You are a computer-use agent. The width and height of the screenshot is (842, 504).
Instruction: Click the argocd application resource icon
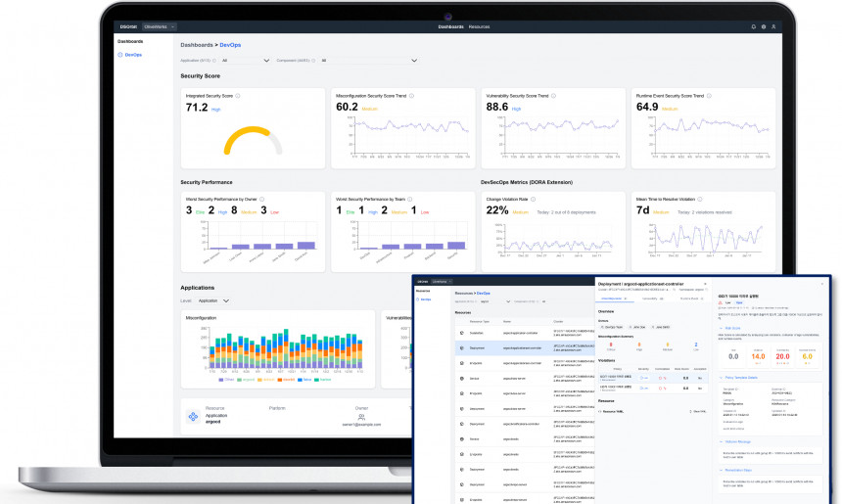pyautogui.click(x=192, y=417)
